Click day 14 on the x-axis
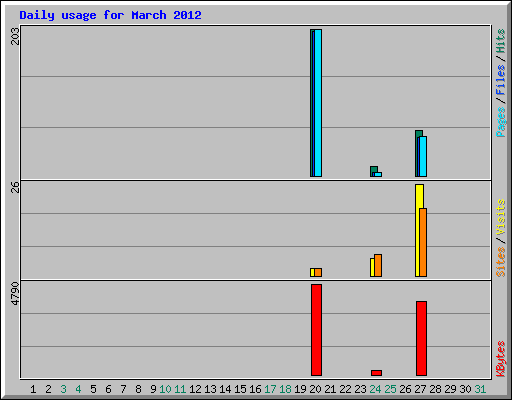 pyautogui.click(x=225, y=389)
